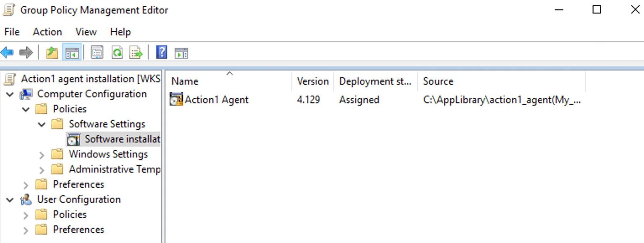Select Preferences label under Computer Configuration
The image size is (644, 243).
[x=79, y=184]
